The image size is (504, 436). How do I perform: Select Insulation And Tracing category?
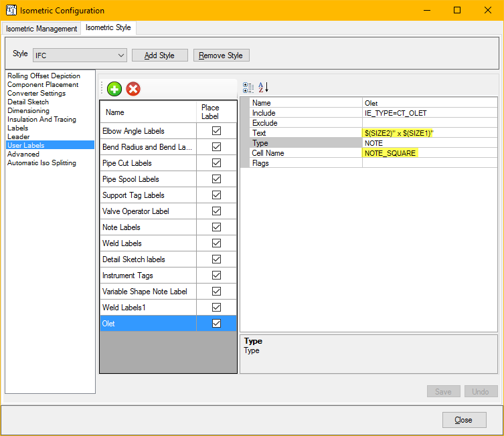(41, 120)
